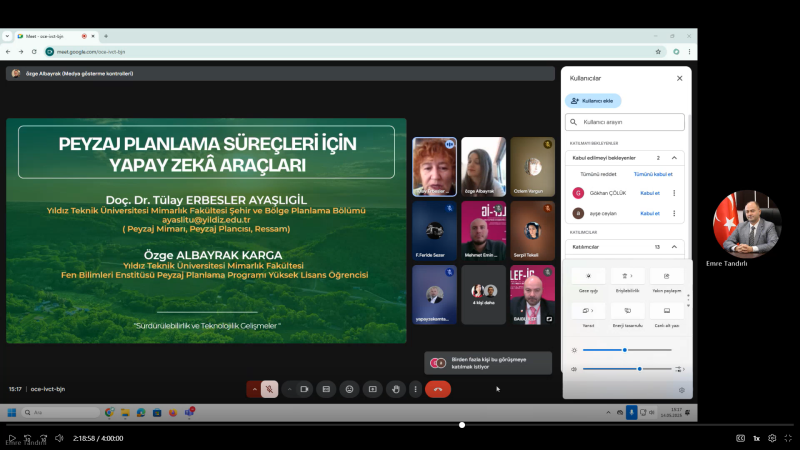Toggle raise hand in Meet
Image resolution: width=800 pixels, height=450 pixels.
[x=395, y=389]
